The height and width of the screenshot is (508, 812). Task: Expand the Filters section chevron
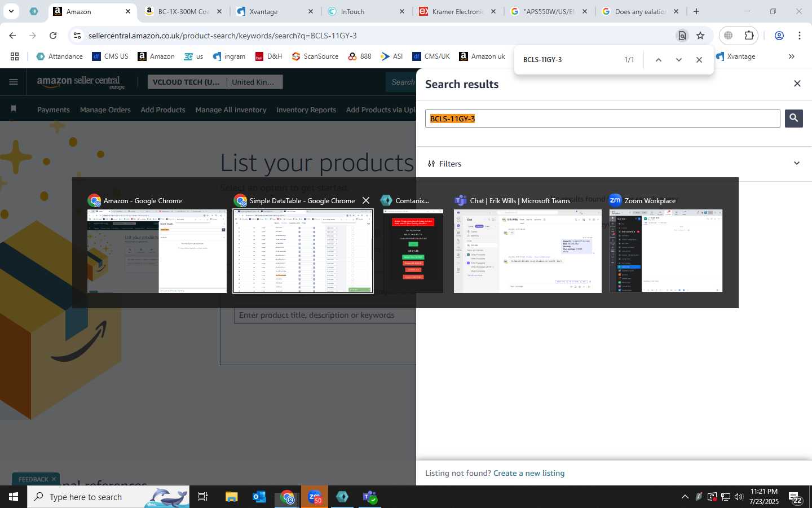(x=796, y=163)
